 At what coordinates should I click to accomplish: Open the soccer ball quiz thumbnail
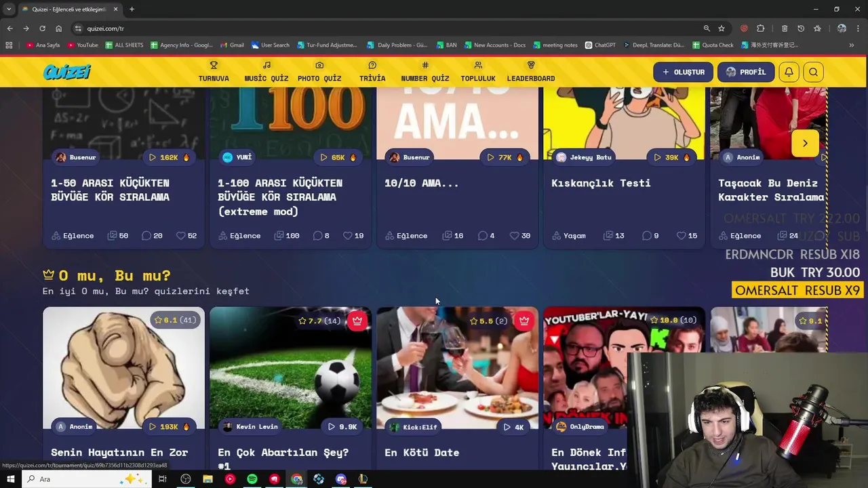point(290,368)
